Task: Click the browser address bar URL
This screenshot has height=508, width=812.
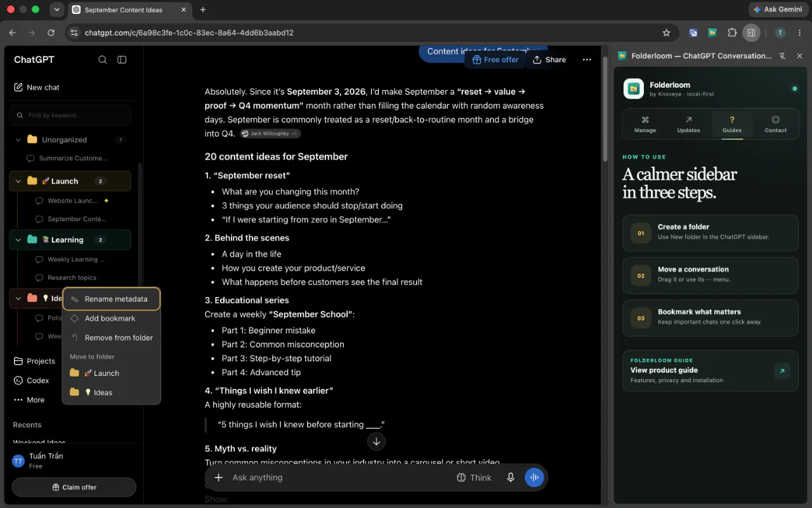Action: click(x=189, y=32)
